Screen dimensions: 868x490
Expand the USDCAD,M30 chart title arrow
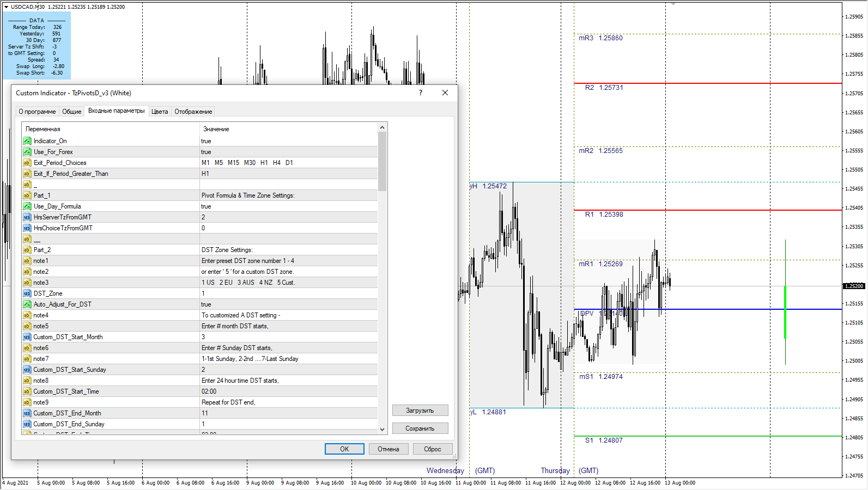[6, 7]
